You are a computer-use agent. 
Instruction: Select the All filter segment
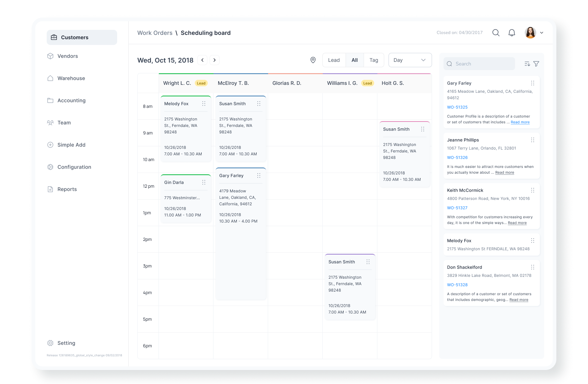(x=354, y=60)
